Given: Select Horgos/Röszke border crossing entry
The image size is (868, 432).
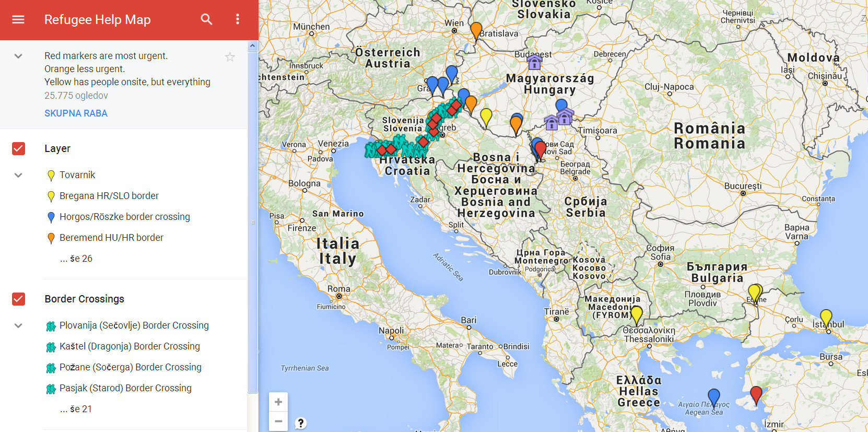Looking at the screenshot, I should [125, 217].
